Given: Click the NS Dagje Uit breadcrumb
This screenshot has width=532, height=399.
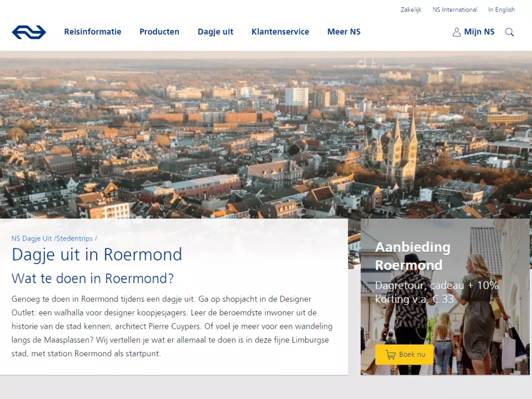Looking at the screenshot, I should (x=31, y=238).
